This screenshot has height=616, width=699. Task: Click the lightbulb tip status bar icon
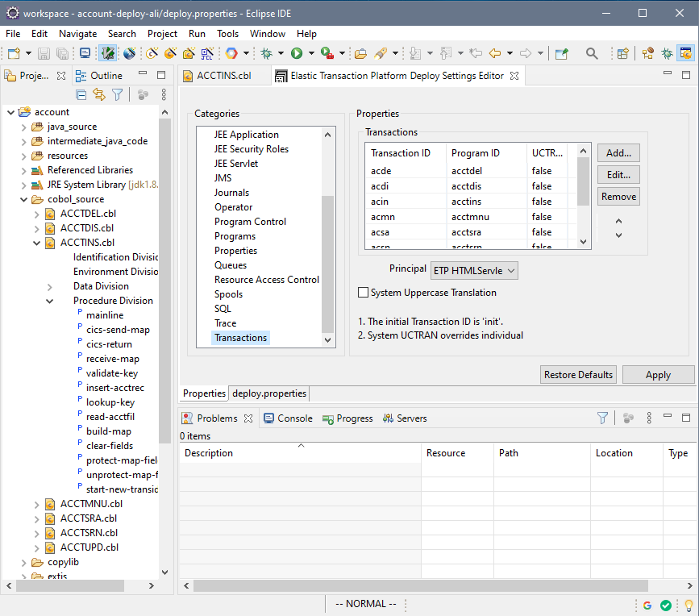[x=689, y=605]
